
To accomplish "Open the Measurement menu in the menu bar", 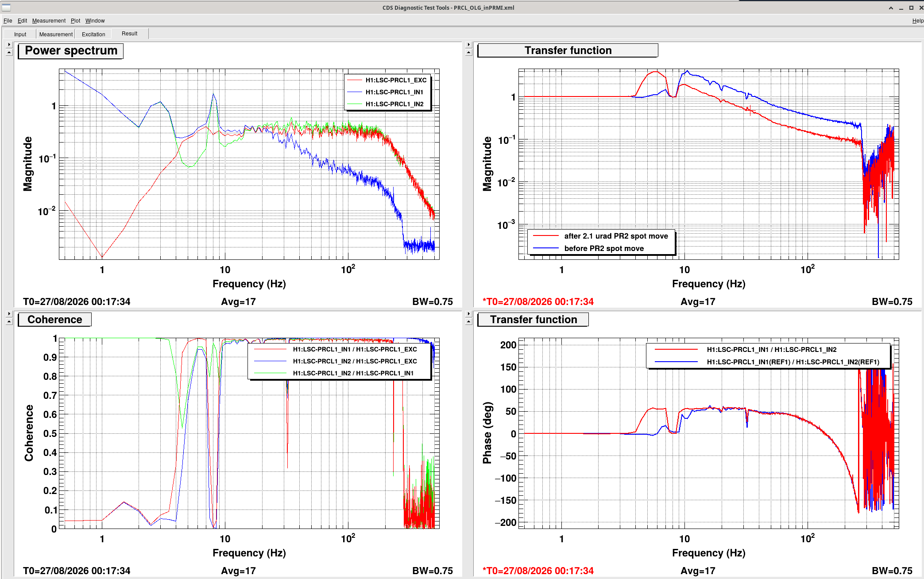I will point(49,21).
